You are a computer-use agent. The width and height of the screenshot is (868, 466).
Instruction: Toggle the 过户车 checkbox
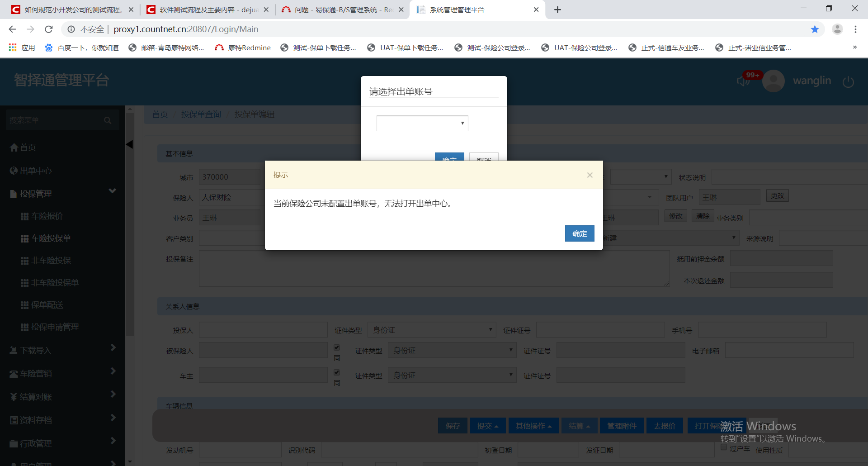tap(724, 447)
